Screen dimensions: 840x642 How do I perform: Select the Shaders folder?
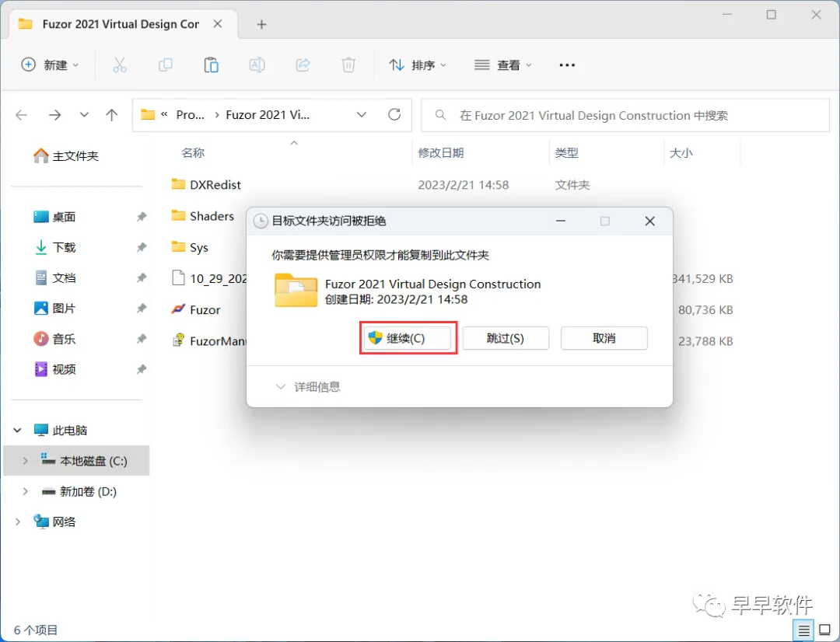click(202, 216)
